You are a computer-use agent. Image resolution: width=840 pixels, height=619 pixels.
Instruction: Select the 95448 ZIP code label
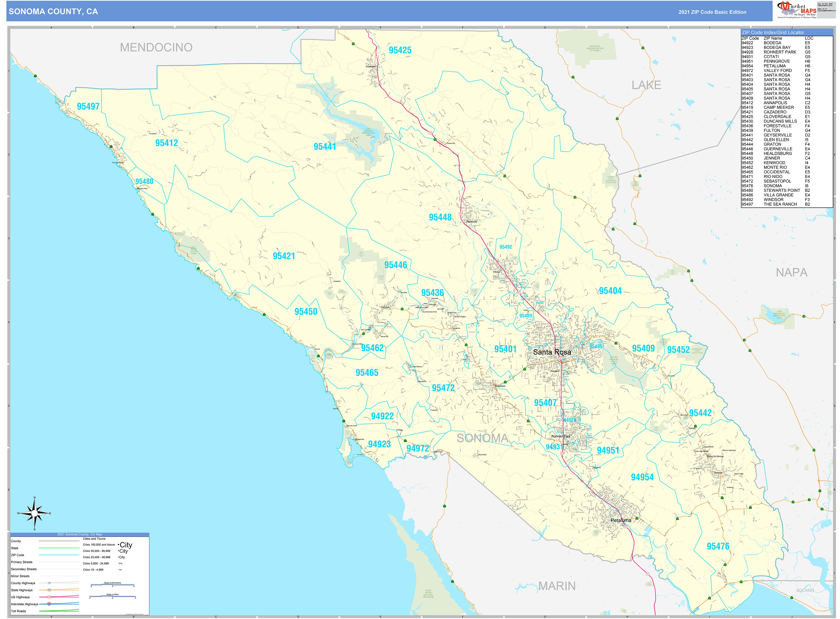click(x=440, y=217)
